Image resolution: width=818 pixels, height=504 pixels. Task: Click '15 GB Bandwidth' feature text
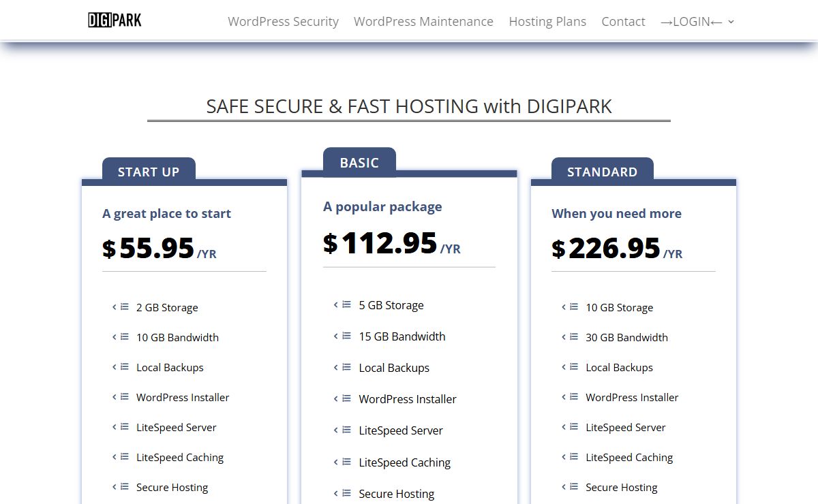402,336
